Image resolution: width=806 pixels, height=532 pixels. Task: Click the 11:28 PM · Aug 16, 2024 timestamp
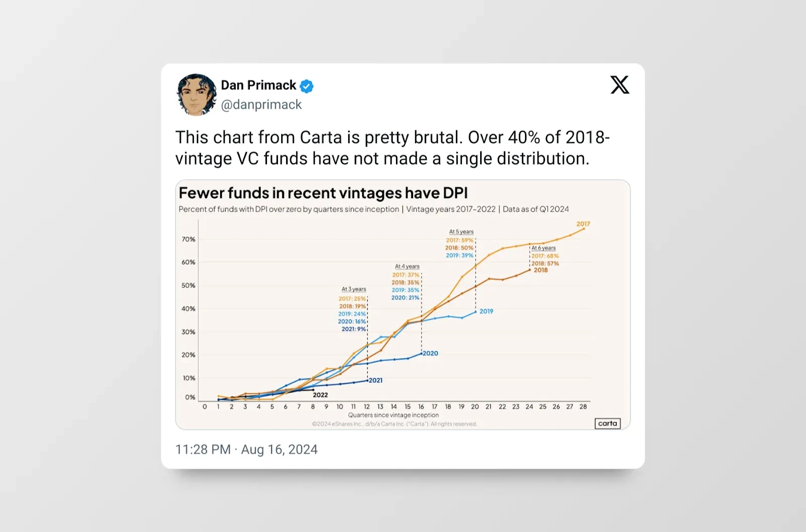coord(246,449)
